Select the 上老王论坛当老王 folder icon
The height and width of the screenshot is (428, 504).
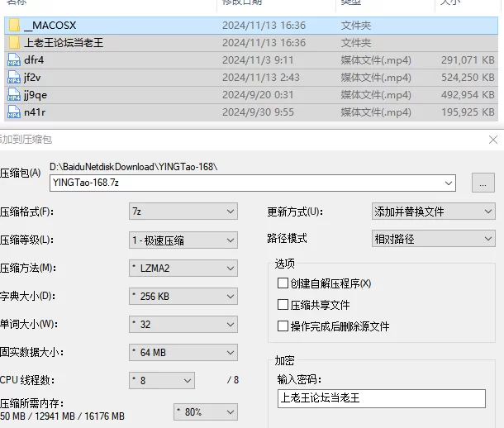(14, 43)
